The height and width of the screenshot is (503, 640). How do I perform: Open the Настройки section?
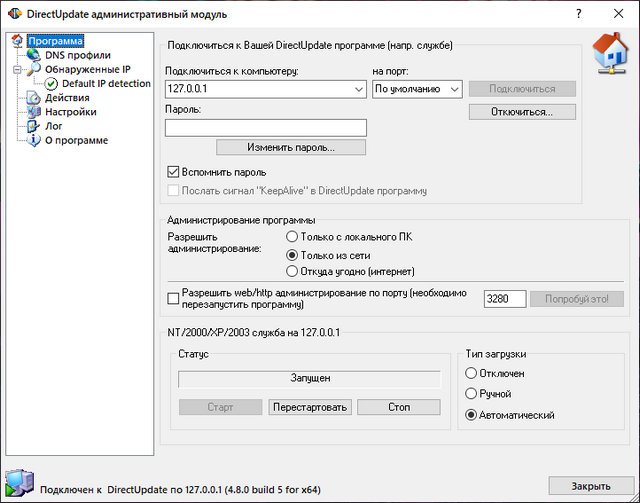tap(71, 112)
